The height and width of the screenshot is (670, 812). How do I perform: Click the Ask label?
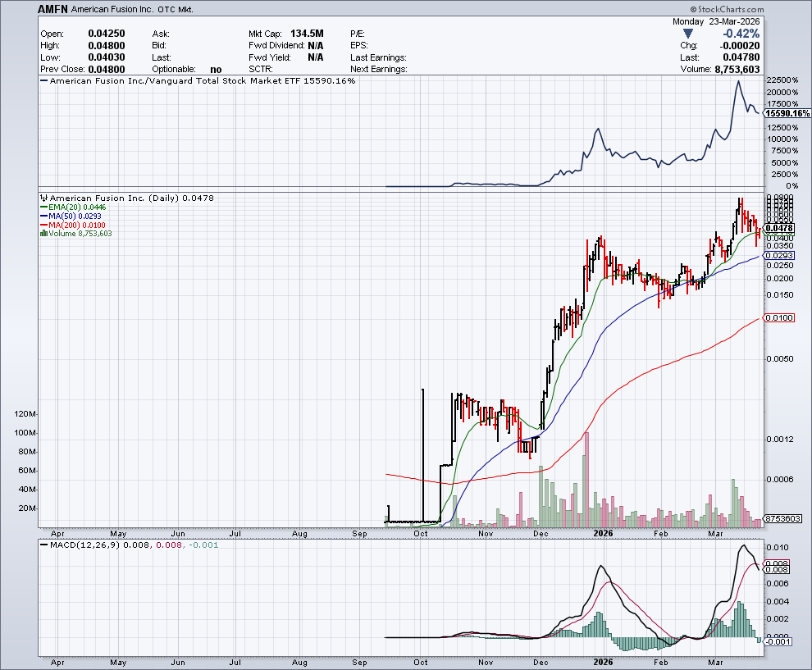161,34
